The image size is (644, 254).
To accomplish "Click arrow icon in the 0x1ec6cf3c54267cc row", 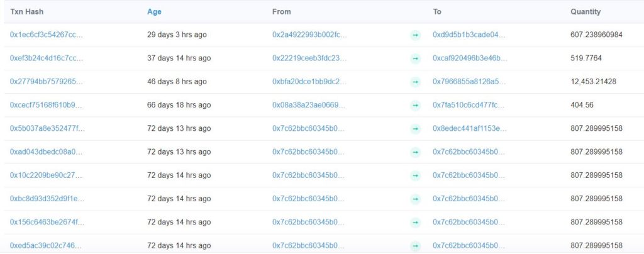I will [x=415, y=35].
